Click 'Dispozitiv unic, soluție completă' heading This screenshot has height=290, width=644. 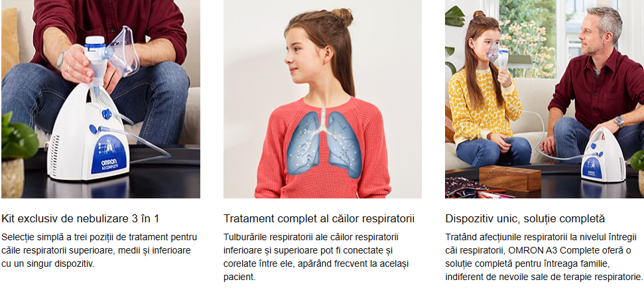click(x=525, y=218)
